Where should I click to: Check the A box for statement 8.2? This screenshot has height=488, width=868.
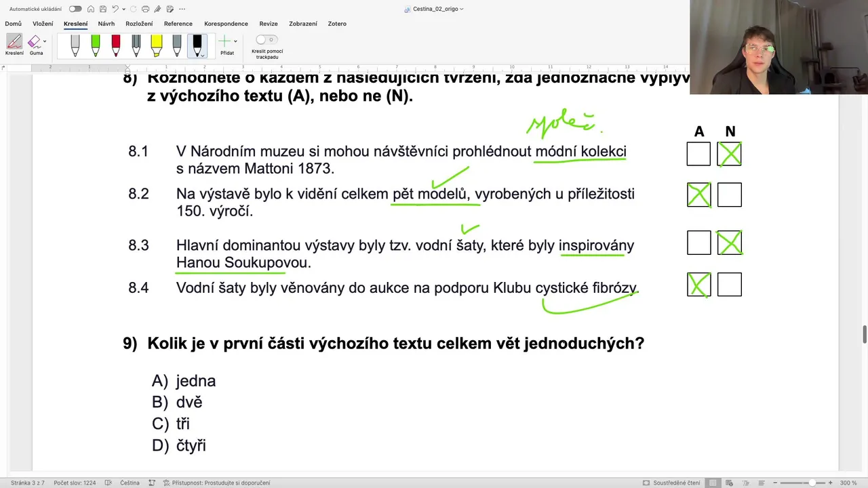[698, 195]
